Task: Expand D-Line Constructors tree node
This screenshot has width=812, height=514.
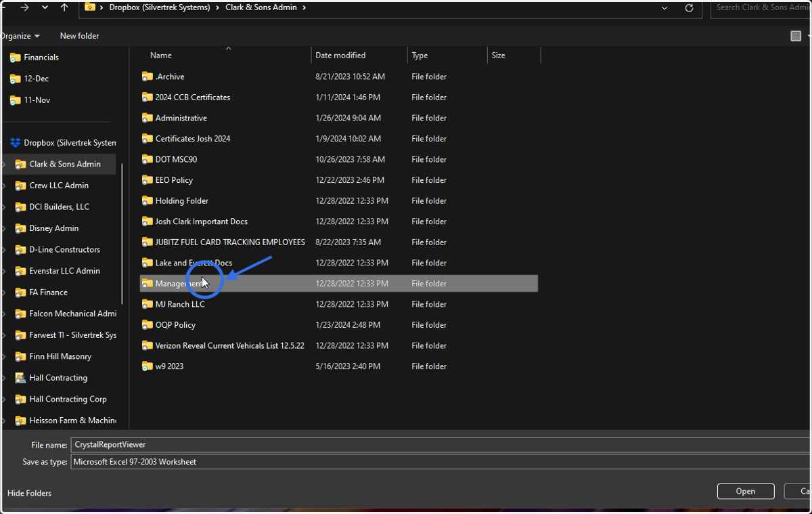Action: [5, 250]
